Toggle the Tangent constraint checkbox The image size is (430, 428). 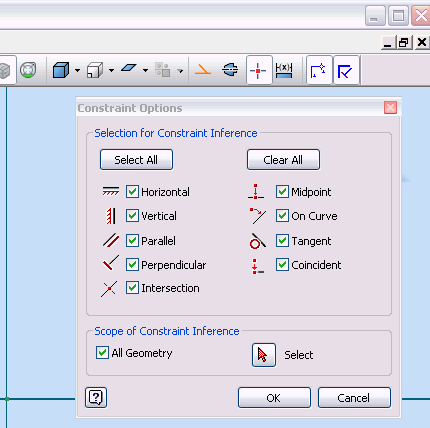[x=282, y=241]
